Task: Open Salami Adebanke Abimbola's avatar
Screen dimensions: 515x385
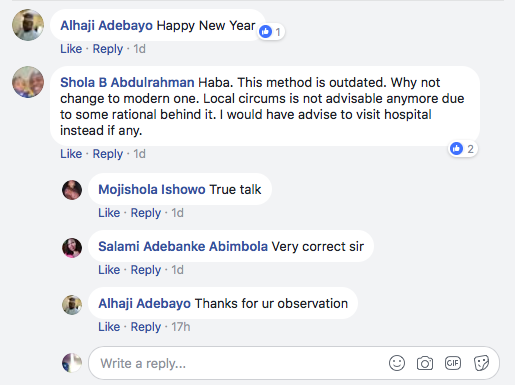Action: click(72, 248)
